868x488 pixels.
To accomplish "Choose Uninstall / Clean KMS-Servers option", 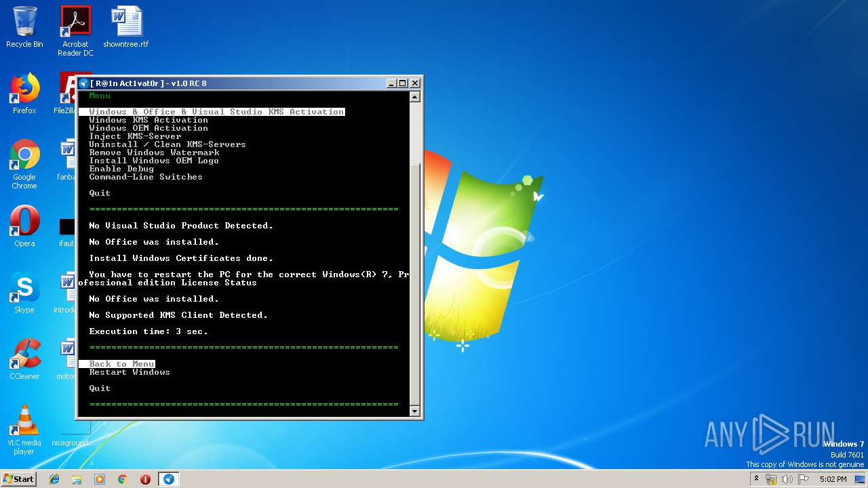I will click(167, 144).
